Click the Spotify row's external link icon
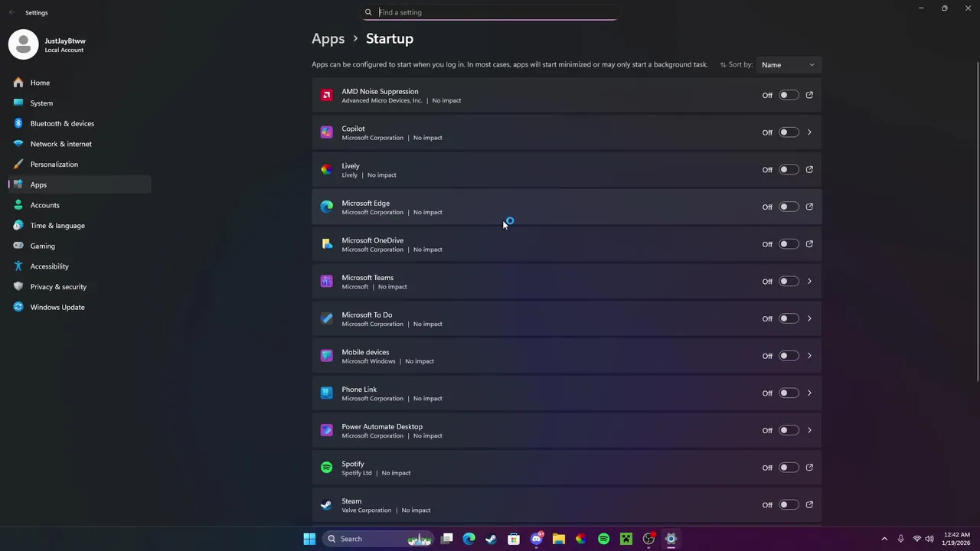The image size is (980, 551). click(x=809, y=468)
